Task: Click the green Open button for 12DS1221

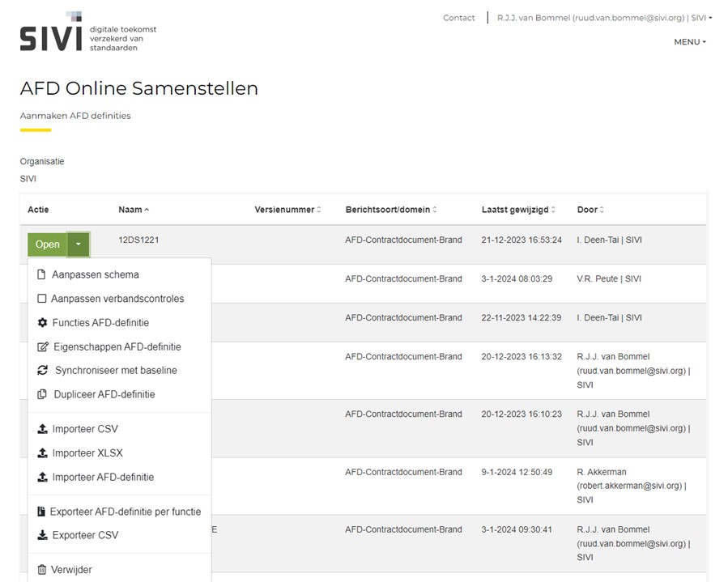Action: pyautogui.click(x=47, y=244)
